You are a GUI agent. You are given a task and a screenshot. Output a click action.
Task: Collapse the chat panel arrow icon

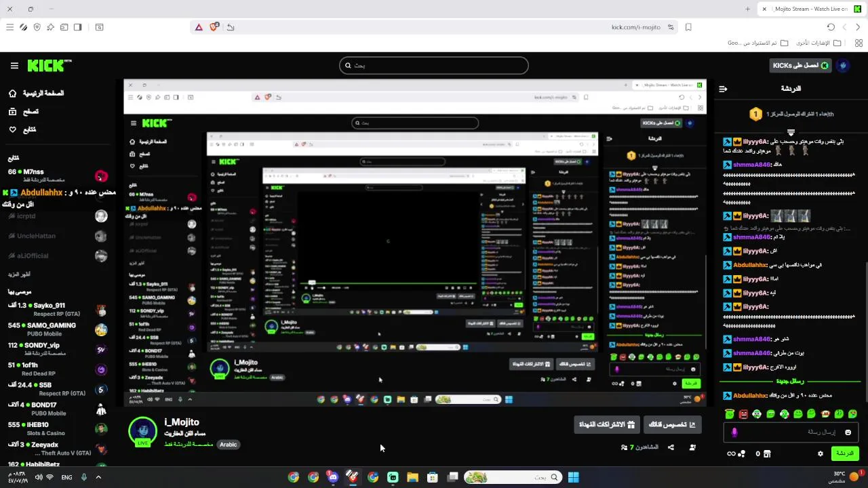pos(723,89)
